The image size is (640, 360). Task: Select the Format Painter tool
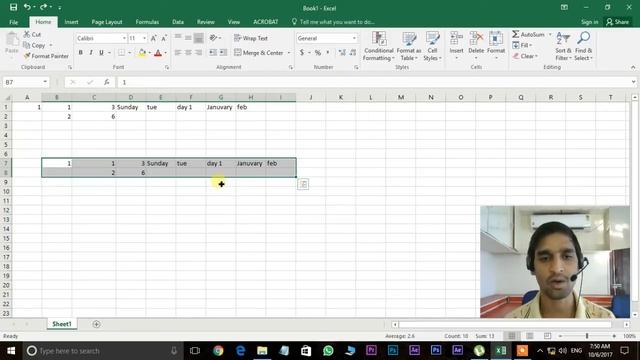[46, 56]
